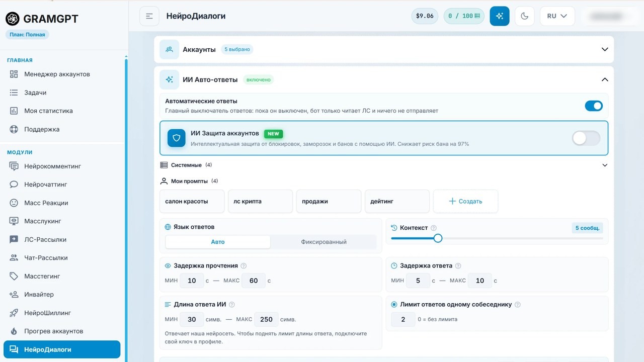Select the салон красоты prompt
The image size is (644, 362).
pyautogui.click(x=192, y=201)
